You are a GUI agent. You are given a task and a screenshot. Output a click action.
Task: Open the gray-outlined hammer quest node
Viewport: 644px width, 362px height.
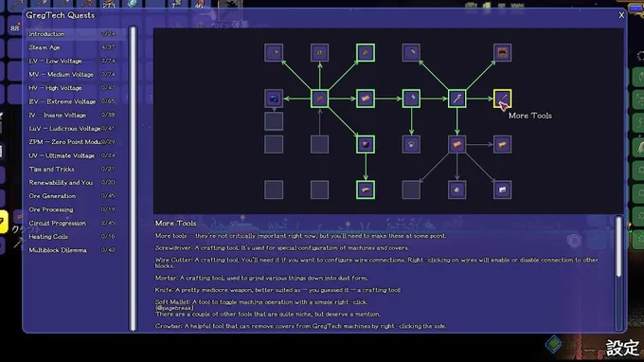[411, 53]
